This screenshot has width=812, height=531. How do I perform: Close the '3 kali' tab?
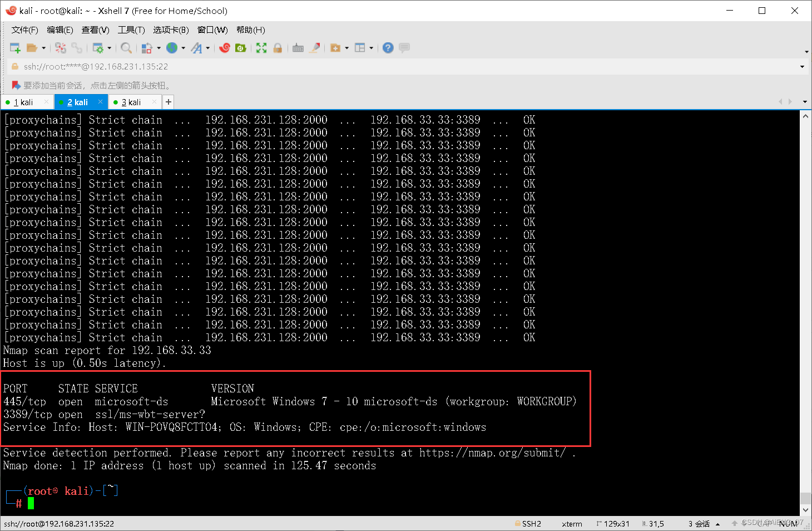point(154,102)
